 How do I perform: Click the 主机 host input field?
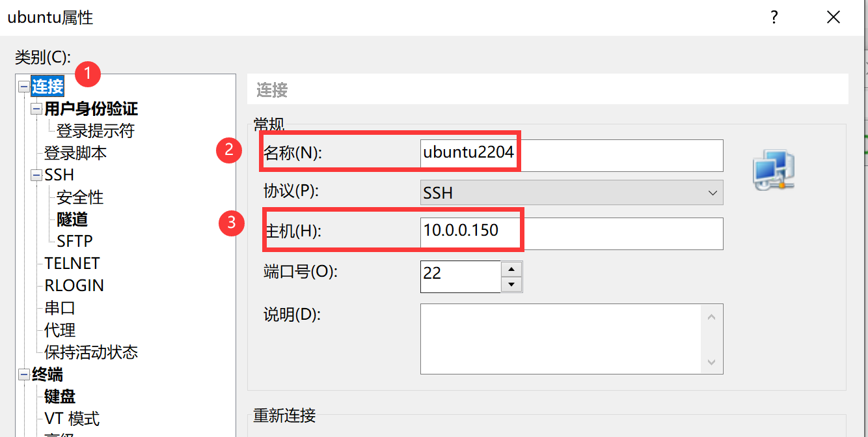coord(571,233)
